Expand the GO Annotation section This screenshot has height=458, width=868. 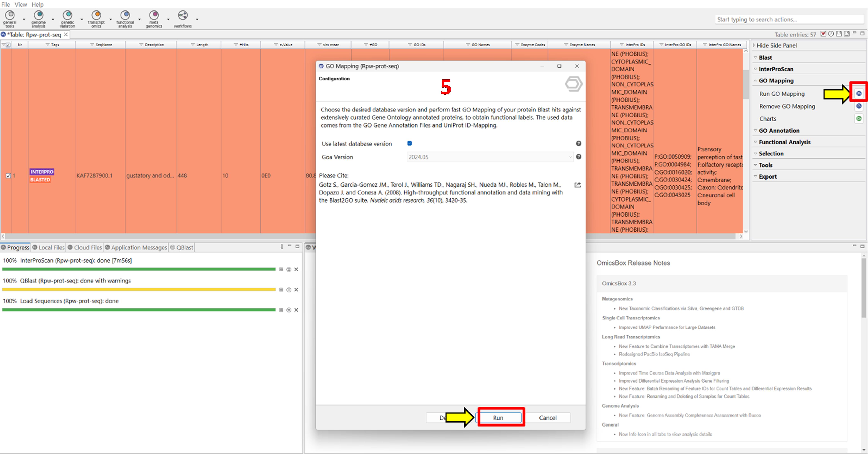[779, 131]
